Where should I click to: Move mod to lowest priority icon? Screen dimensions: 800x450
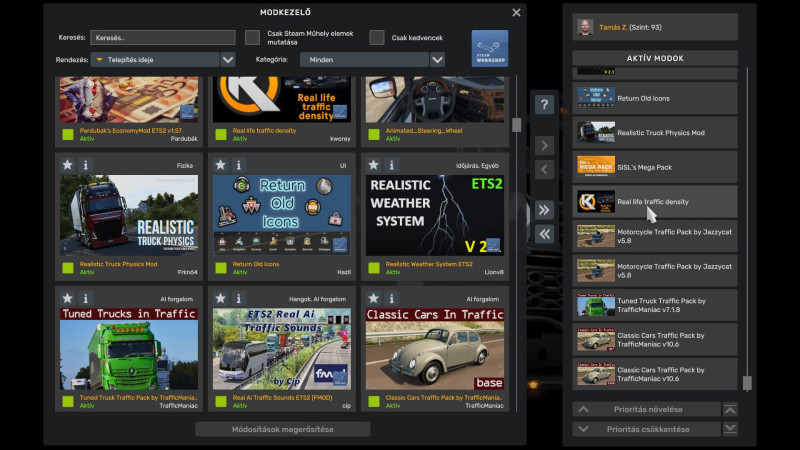730,429
